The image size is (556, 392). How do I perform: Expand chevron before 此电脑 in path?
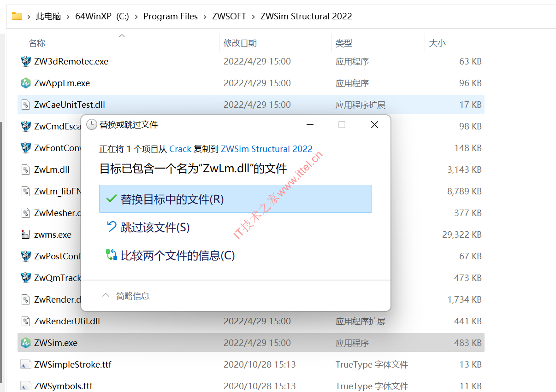[x=29, y=17]
